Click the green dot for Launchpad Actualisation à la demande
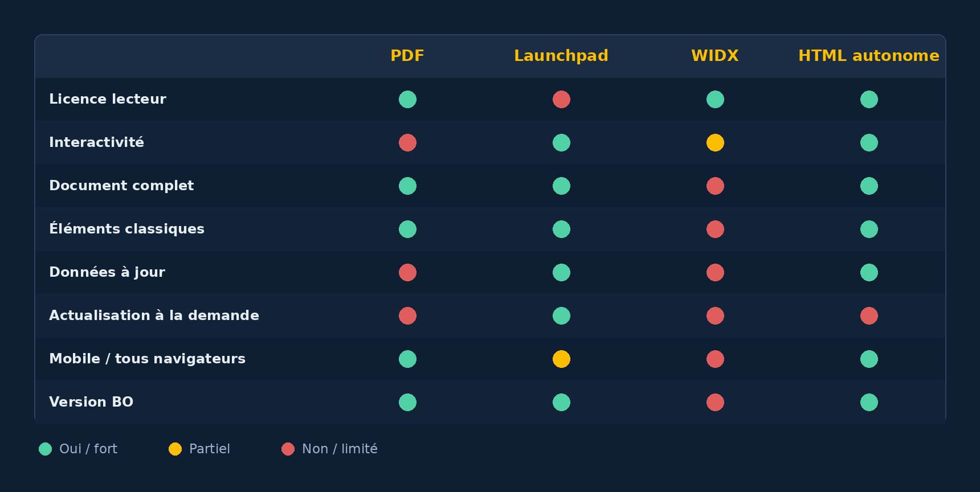Screen dimensions: 980x492 [561, 316]
